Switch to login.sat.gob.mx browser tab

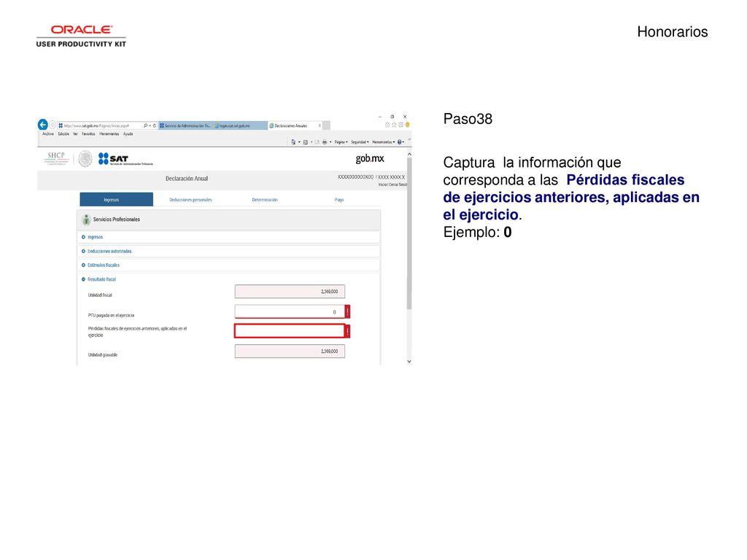(x=240, y=125)
